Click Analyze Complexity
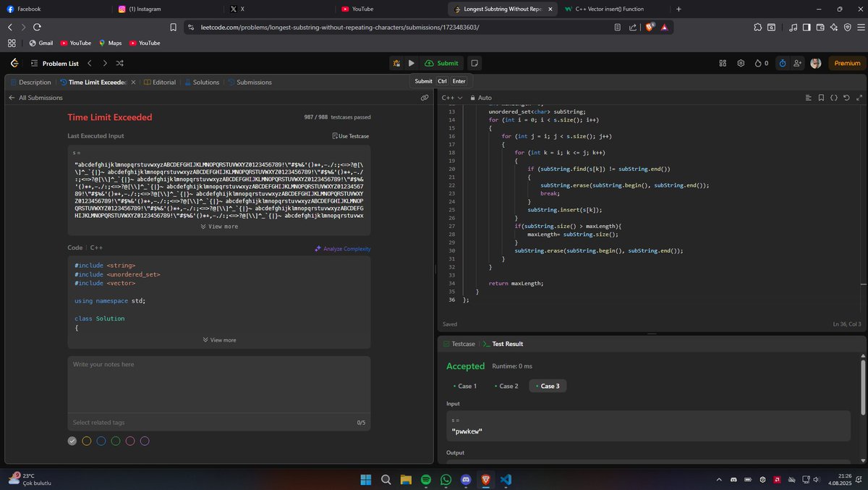The height and width of the screenshot is (490, 868). coord(342,249)
